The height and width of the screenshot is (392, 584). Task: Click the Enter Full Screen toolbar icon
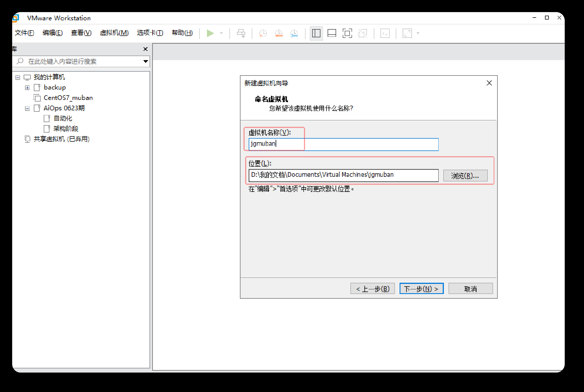[347, 33]
